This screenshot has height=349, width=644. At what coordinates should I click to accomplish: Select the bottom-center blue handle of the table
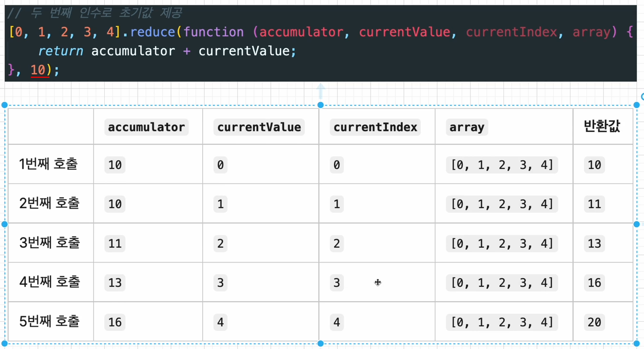coord(320,343)
